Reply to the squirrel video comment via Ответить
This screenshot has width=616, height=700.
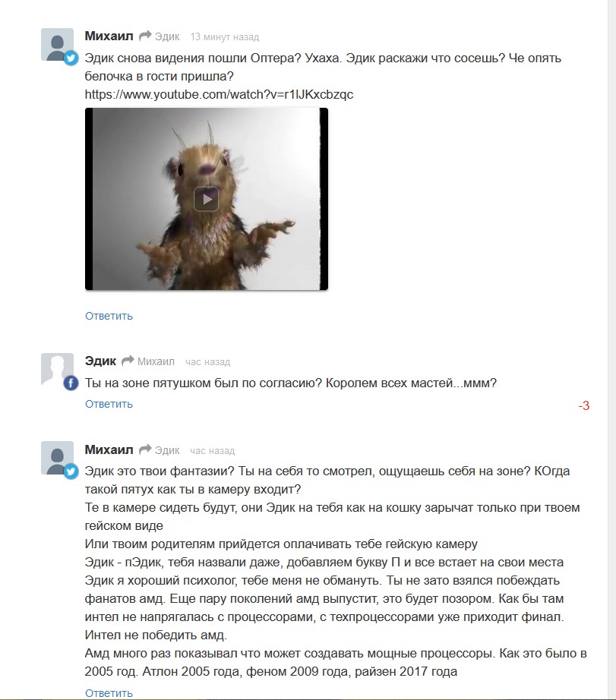(x=109, y=316)
